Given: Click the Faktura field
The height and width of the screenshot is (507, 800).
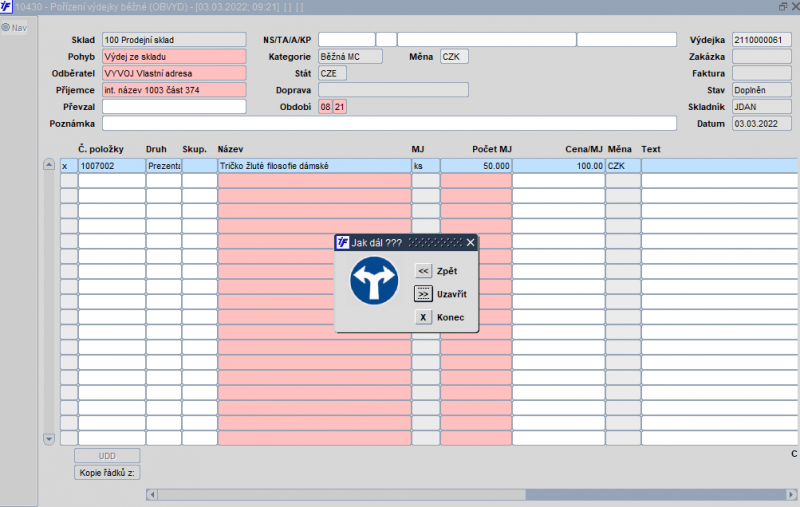Looking at the screenshot, I should tap(762, 73).
